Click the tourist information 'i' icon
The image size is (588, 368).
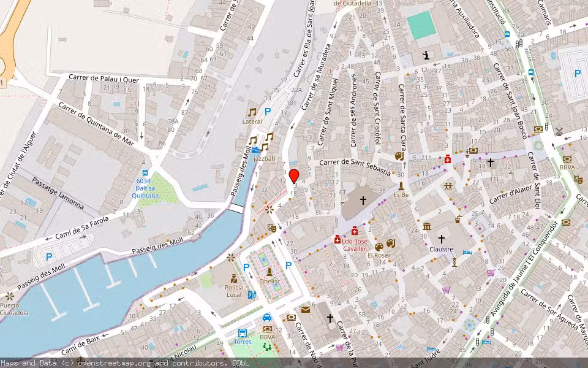tap(426, 56)
